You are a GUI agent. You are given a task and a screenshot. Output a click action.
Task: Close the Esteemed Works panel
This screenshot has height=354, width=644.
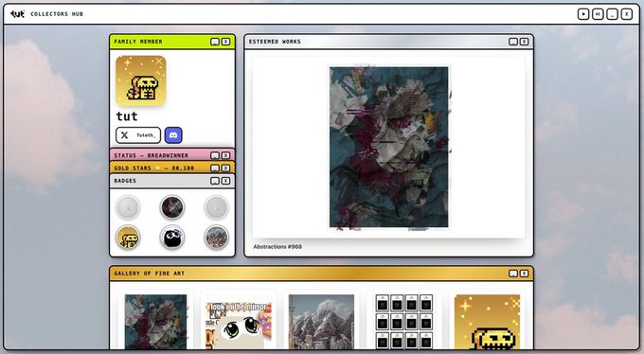click(524, 42)
